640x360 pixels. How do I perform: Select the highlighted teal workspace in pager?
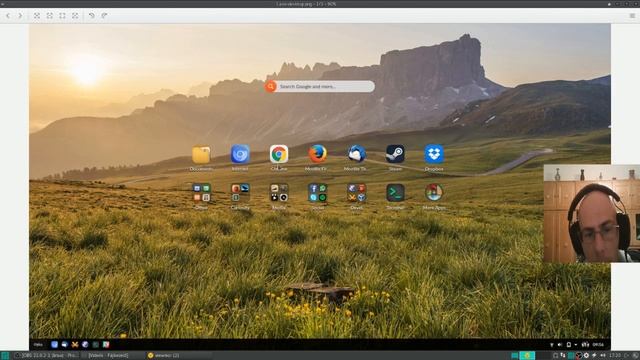tap(527, 356)
